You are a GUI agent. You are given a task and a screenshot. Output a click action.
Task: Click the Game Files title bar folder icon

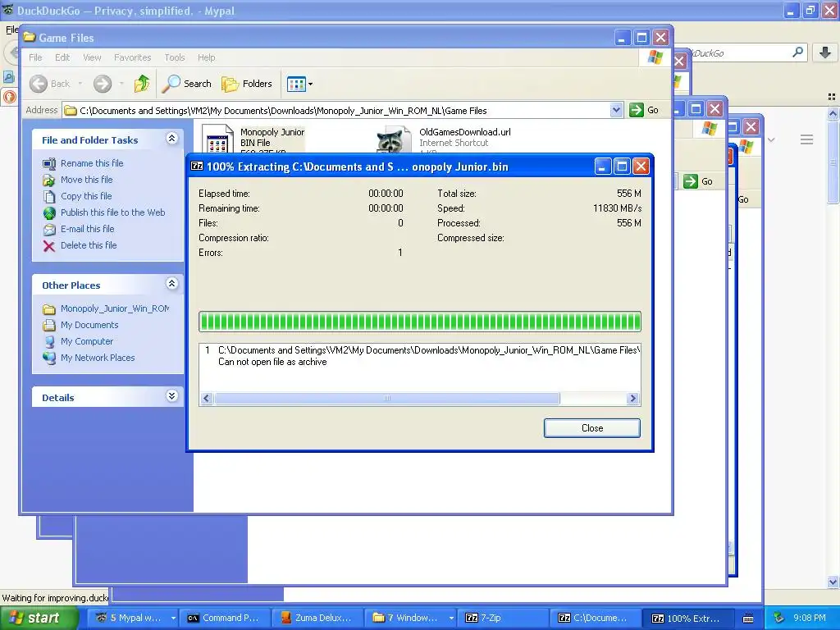click(30, 37)
